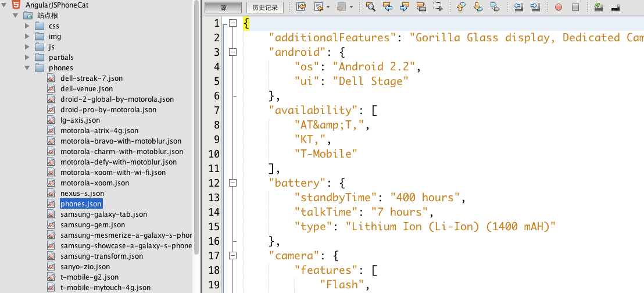Stop macro recording with square icon
The image size is (644, 293).
click(575, 8)
